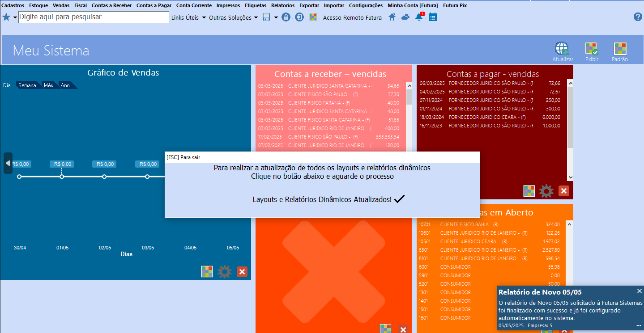Image resolution: width=644 pixels, height=333 pixels.
Task: Open the Impressos menu
Action: click(x=228, y=5)
